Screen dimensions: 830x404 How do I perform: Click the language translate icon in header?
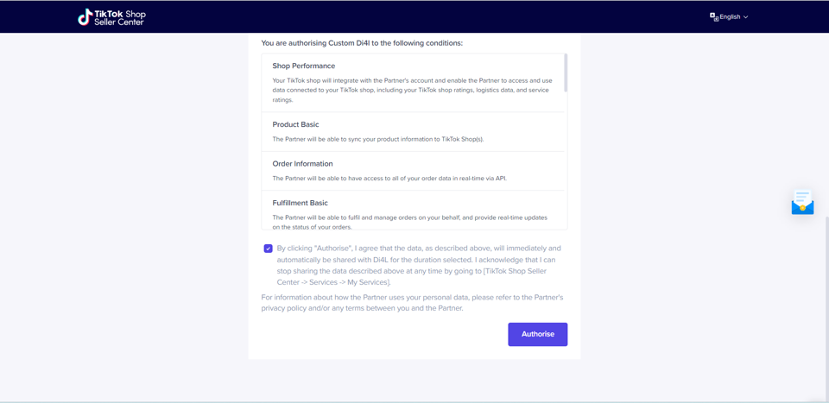pyautogui.click(x=714, y=17)
